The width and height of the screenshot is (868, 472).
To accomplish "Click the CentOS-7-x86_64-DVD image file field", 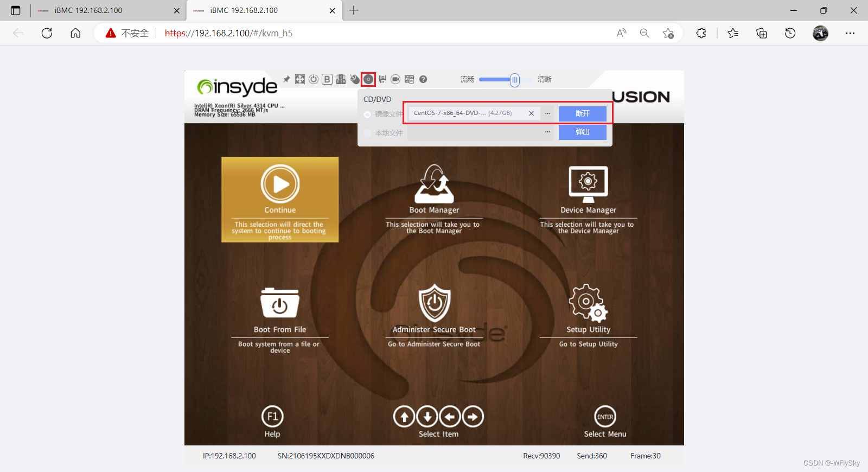I will (x=474, y=113).
